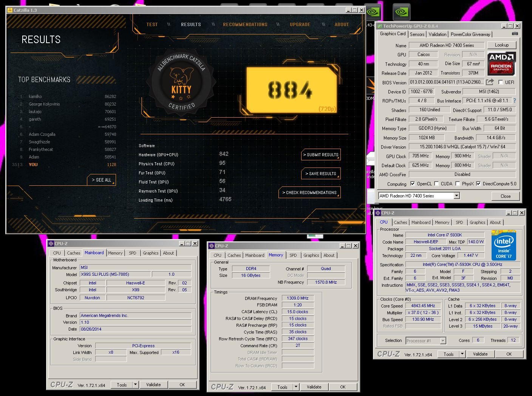Click the Raymarch Test (GPU) result row
This screenshot has width=532, height=396.
tap(183, 191)
